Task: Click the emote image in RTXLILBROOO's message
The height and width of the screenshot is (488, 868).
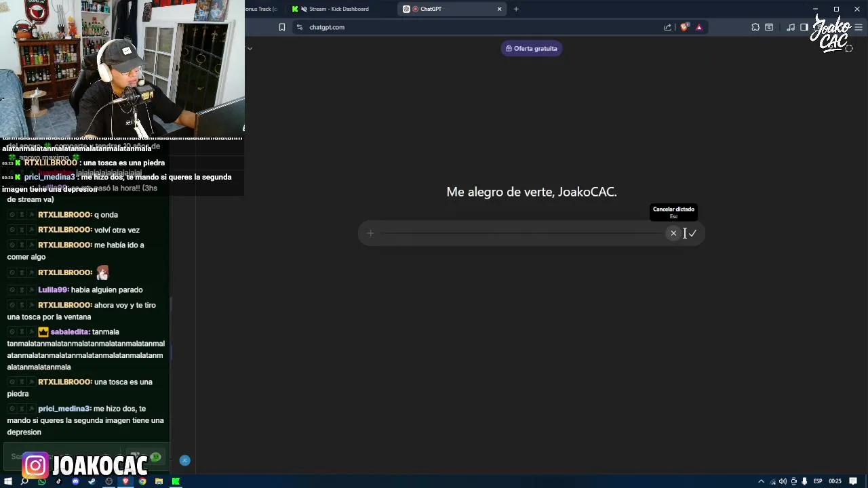Action: (102, 272)
